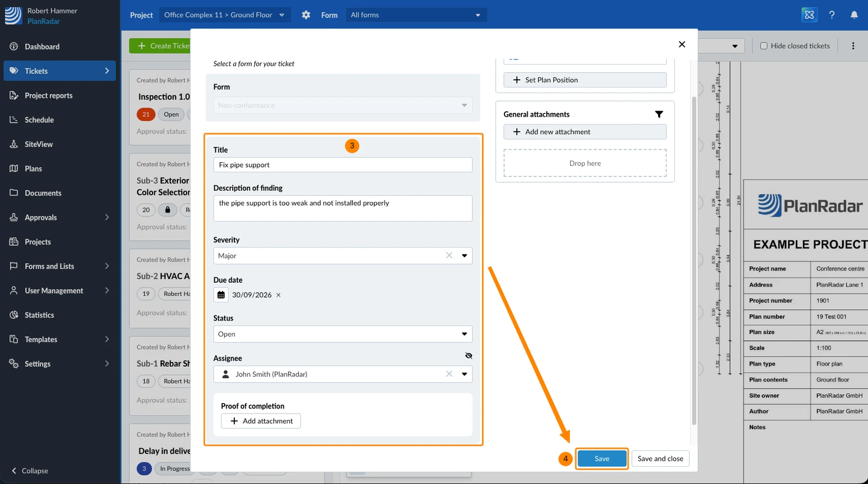This screenshot has width=868, height=484.
Task: Open the filter dropdown beside Hide closed tickets
Action: click(735, 46)
